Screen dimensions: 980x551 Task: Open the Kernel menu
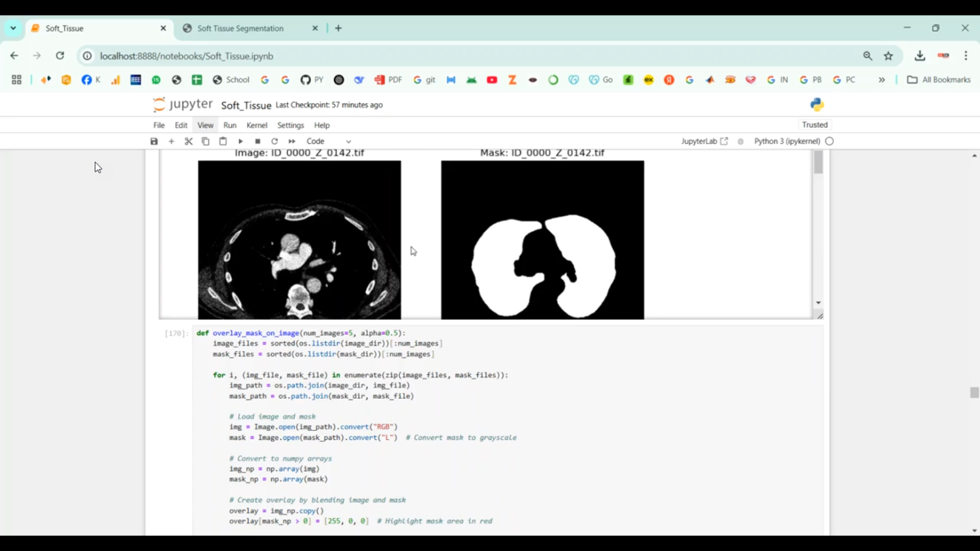point(257,125)
